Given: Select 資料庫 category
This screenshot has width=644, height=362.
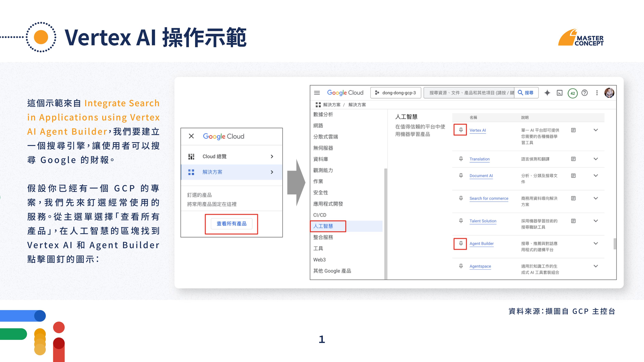Looking at the screenshot, I should pos(320,159).
